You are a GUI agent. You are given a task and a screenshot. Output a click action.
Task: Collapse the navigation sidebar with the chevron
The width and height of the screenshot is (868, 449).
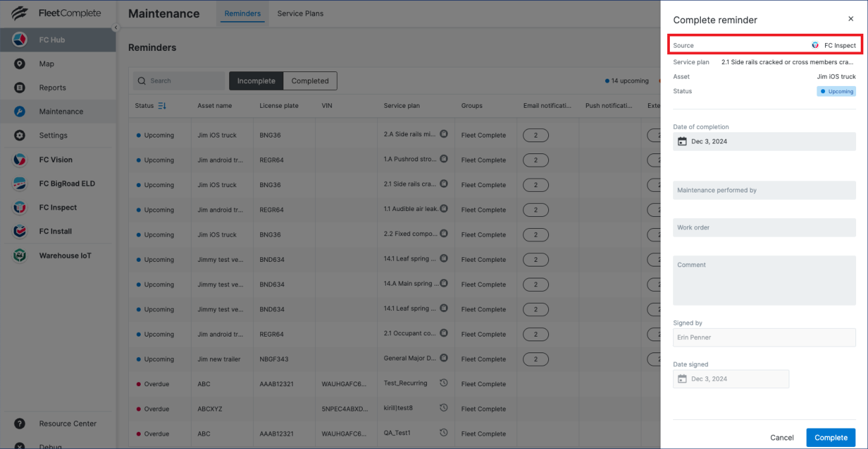tap(116, 27)
